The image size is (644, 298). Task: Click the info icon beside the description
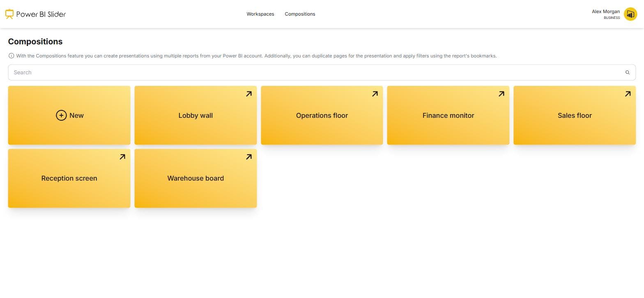[11, 56]
